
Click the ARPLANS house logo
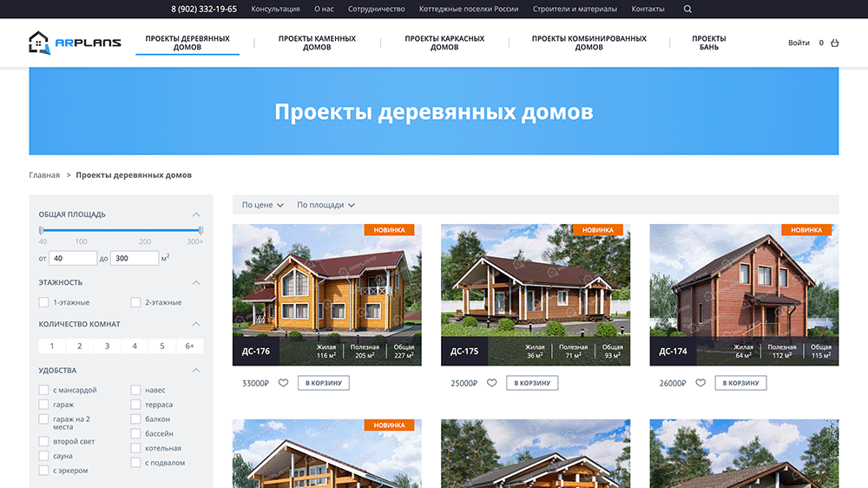coord(75,43)
